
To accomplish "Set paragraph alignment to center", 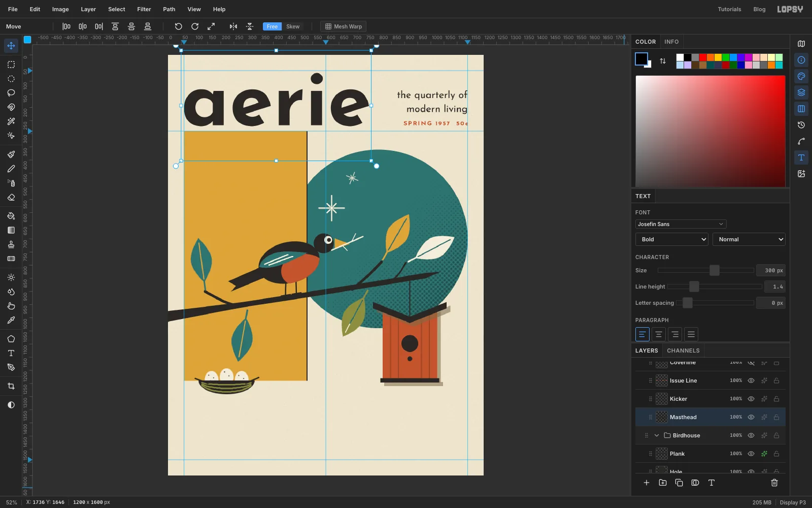I will pyautogui.click(x=659, y=334).
